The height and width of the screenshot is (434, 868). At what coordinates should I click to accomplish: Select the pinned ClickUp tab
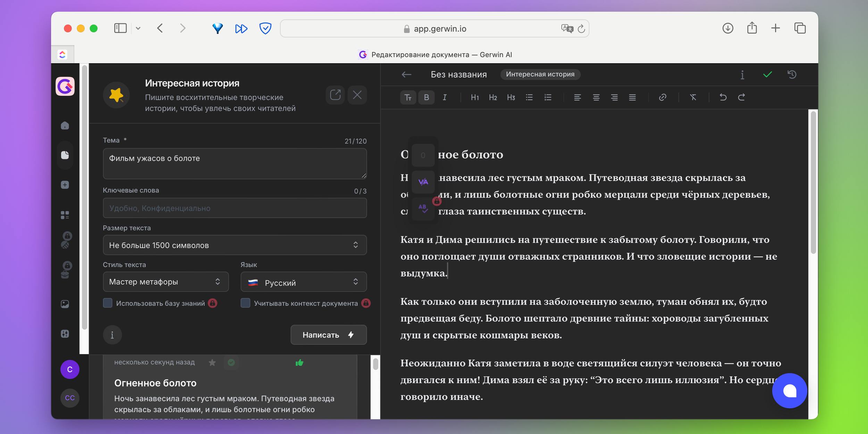[62, 55]
